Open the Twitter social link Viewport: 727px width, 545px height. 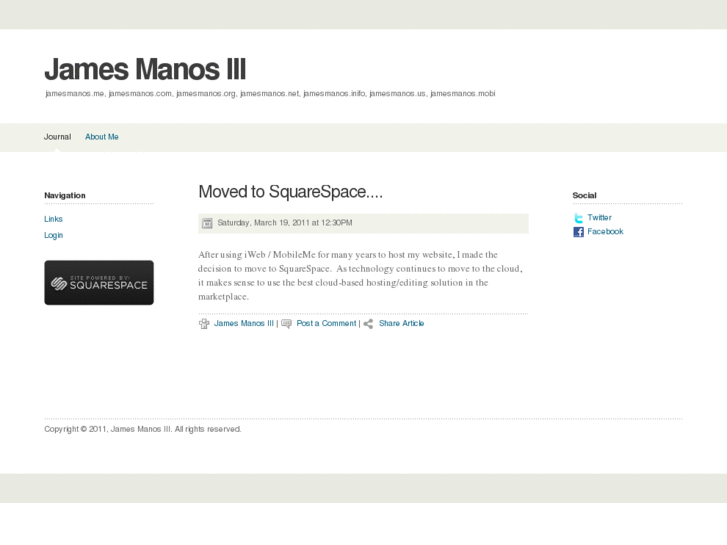coord(599,218)
